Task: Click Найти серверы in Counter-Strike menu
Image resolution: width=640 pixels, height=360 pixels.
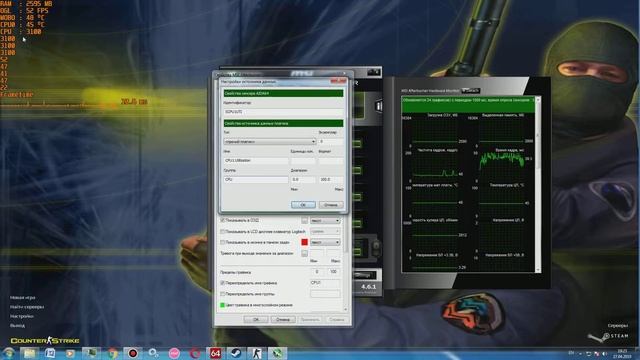Action: pyautogui.click(x=27, y=307)
